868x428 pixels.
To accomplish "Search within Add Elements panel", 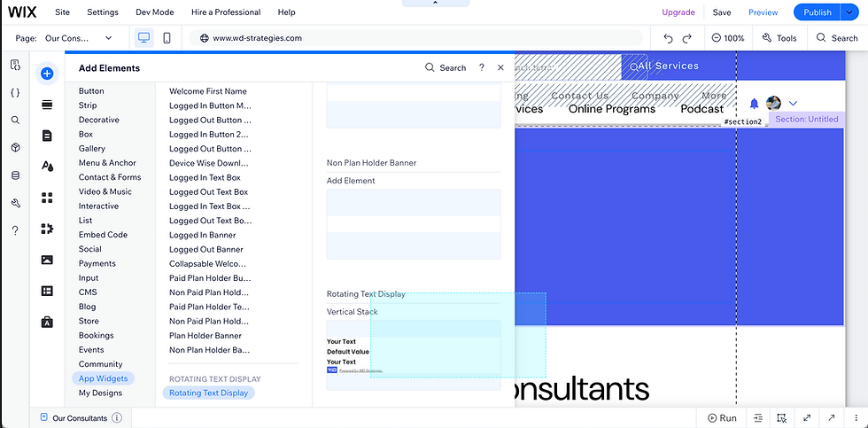I will pyautogui.click(x=446, y=67).
